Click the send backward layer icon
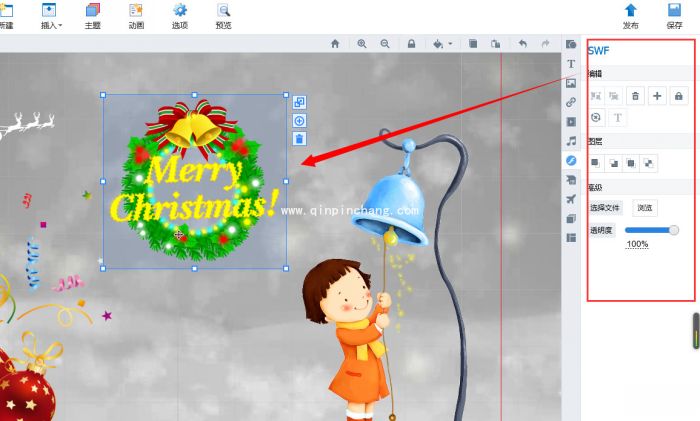The height and width of the screenshot is (421, 700). 648,163
